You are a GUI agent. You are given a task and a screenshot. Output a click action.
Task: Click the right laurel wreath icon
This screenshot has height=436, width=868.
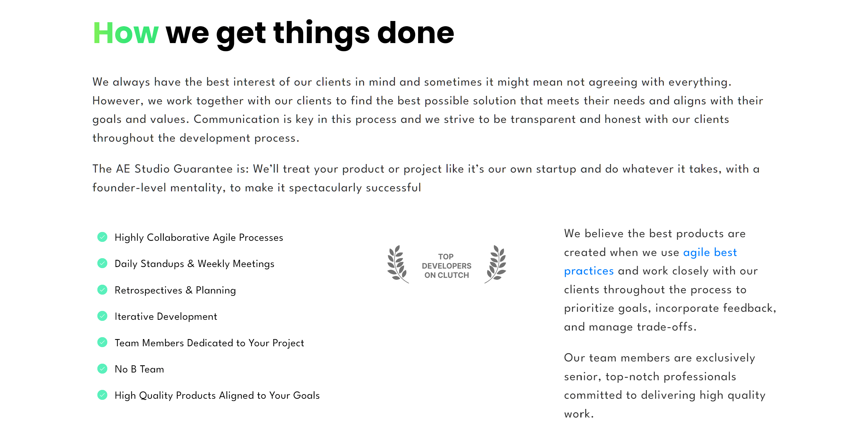point(496,264)
